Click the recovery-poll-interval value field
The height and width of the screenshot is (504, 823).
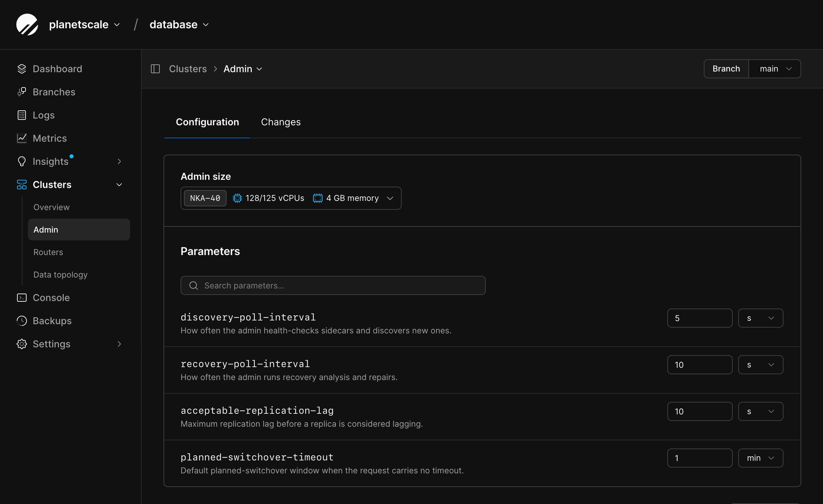coord(700,365)
